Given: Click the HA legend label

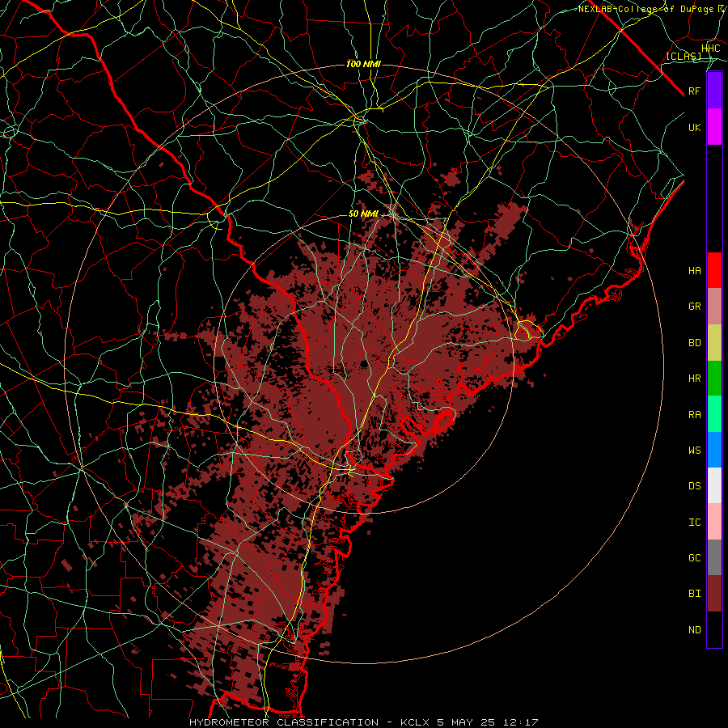Looking at the screenshot, I should point(695,271).
